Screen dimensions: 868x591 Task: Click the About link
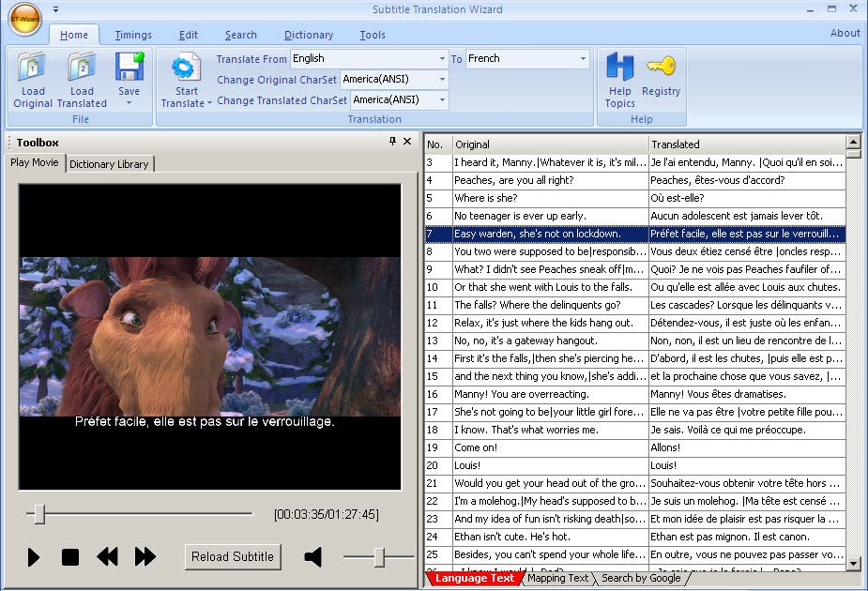845,33
